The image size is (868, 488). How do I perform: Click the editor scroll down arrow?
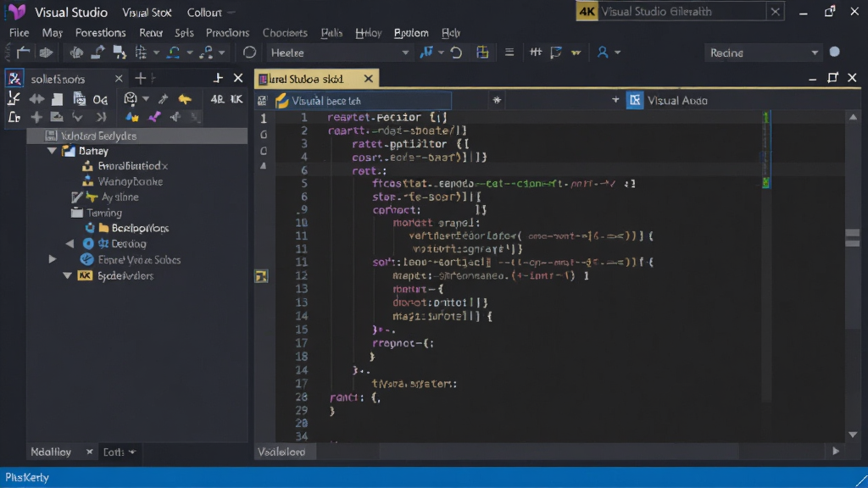click(853, 435)
